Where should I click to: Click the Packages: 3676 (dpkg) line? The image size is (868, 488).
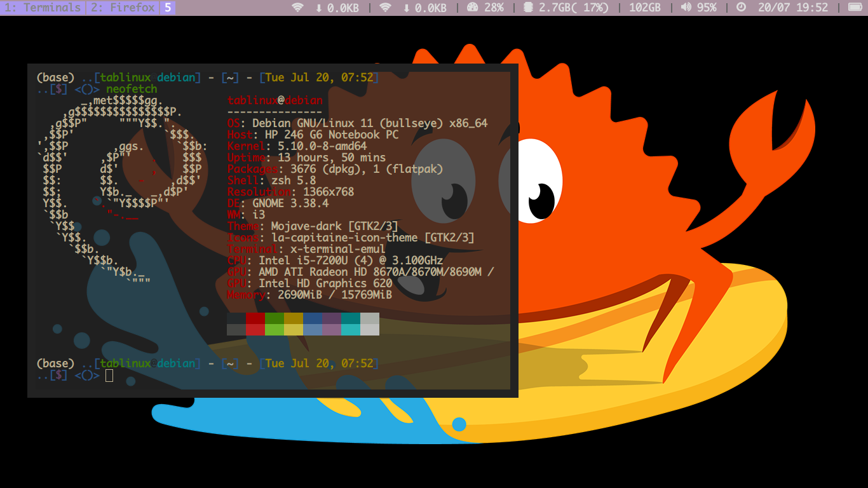click(335, 169)
